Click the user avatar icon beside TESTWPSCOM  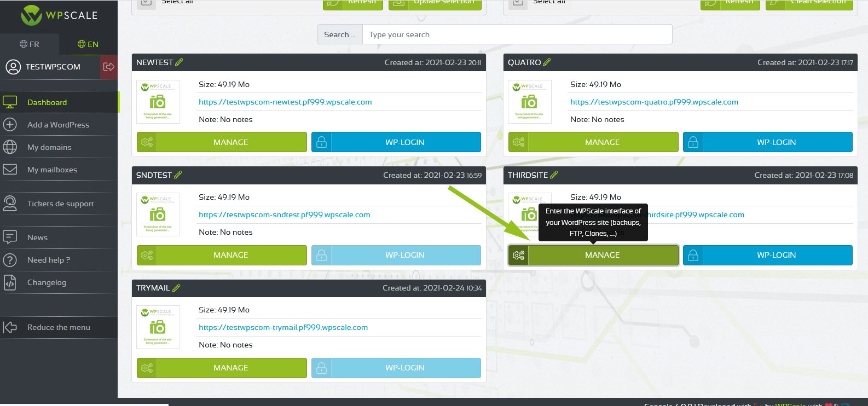pos(13,67)
